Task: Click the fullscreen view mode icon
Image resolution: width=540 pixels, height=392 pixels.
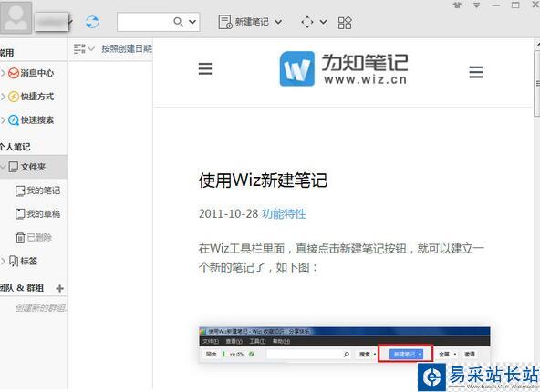Action: [x=307, y=23]
